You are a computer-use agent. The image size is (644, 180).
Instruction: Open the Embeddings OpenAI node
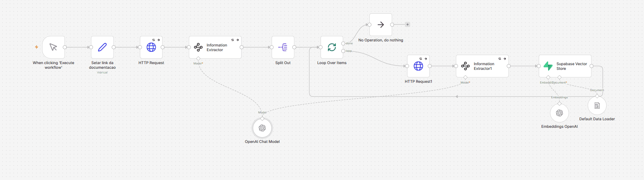(559, 113)
